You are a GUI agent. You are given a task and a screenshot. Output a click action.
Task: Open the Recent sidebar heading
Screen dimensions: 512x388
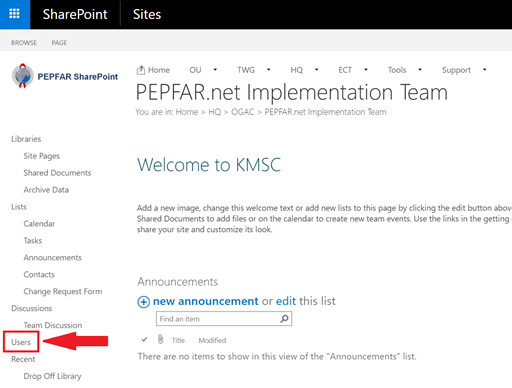coord(23,359)
